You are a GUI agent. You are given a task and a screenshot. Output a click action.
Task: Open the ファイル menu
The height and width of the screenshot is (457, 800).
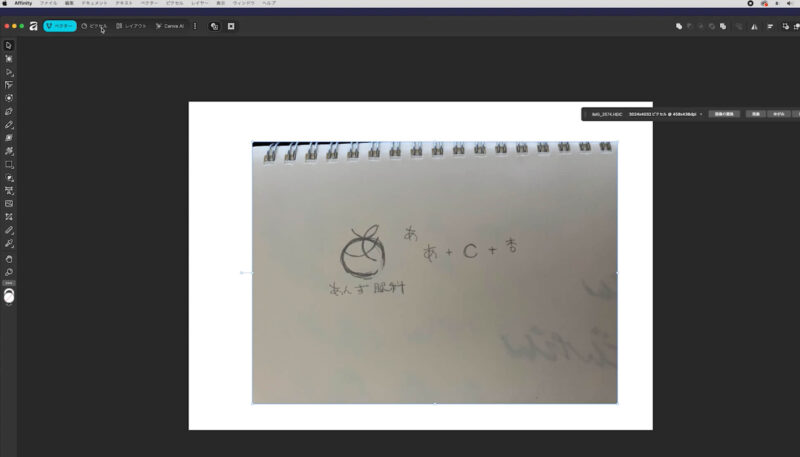pyautogui.click(x=48, y=3)
